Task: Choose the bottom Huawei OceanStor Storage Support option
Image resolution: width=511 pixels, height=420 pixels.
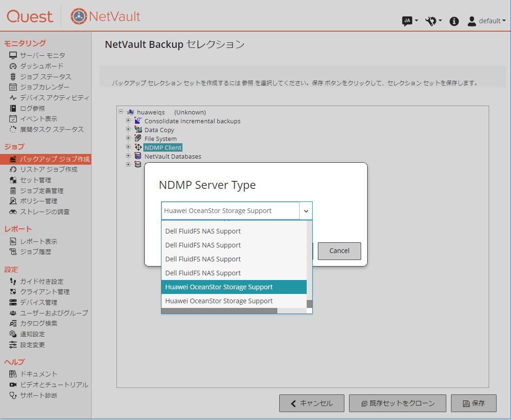Action: 234,301
